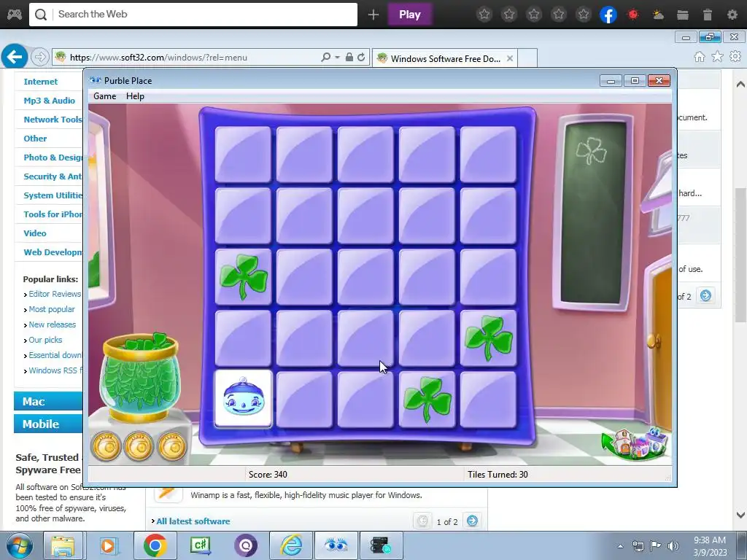747x560 pixels.
Task: Click the Tiles Turned: 30 status text
Action: tap(498, 474)
